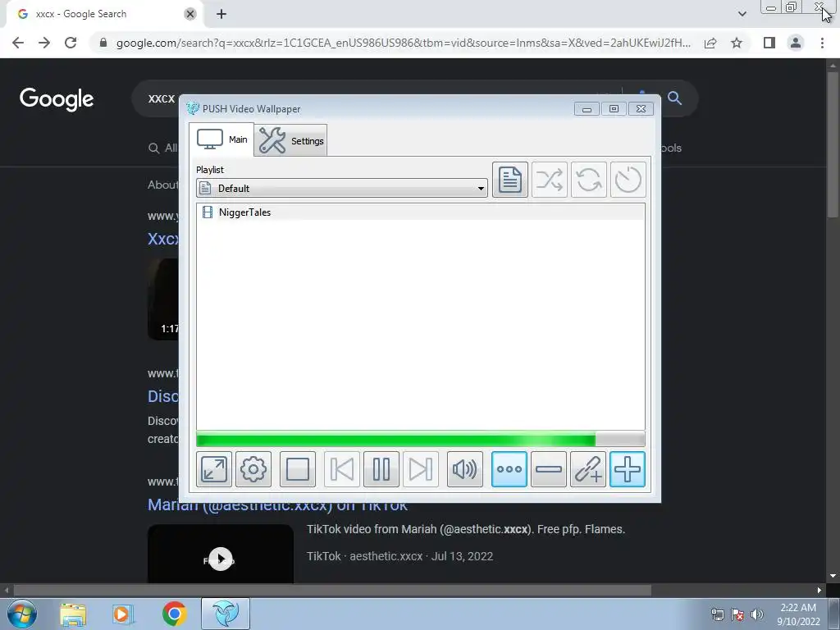Click the timer interval icon
This screenshot has height=630, width=840.
[x=628, y=180]
